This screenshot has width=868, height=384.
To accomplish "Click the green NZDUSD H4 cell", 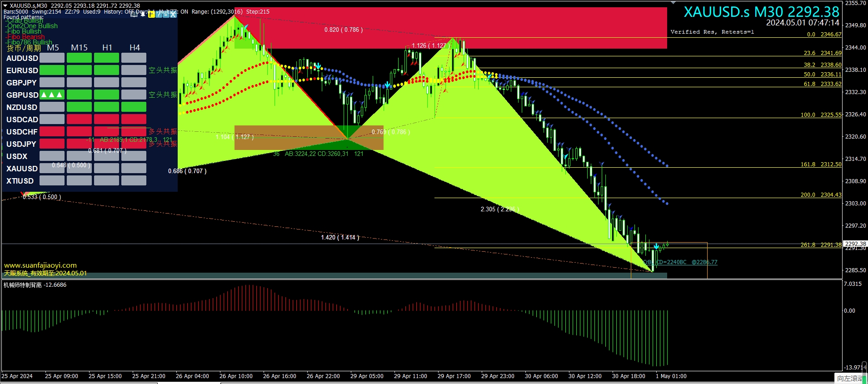I will click(x=134, y=107).
